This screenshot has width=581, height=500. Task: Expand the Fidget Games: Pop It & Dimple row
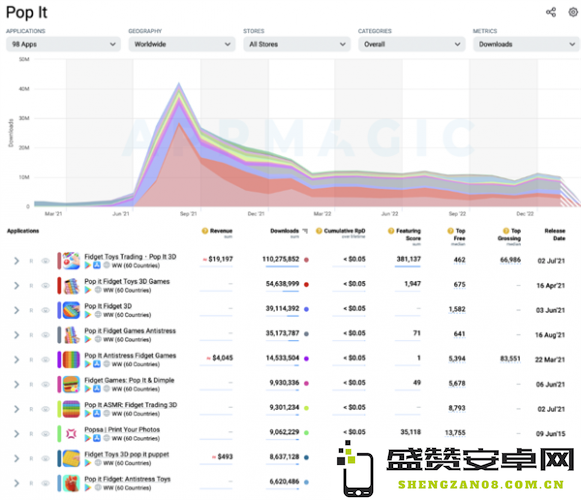click(x=16, y=384)
